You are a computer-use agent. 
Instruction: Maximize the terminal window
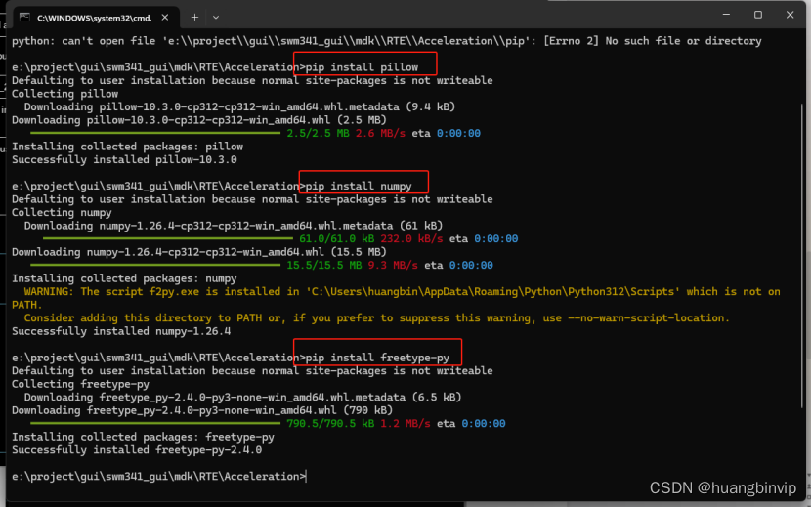(x=758, y=15)
